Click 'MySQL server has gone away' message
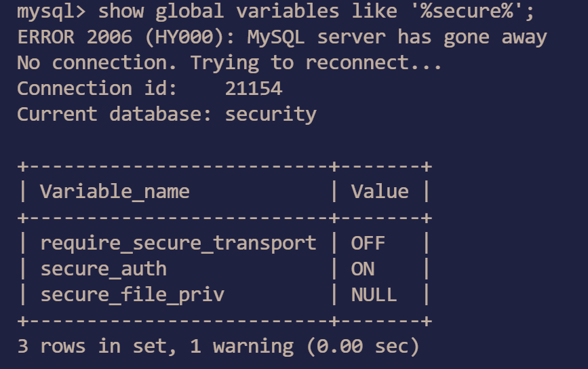Image resolution: width=588 pixels, height=369 pixels. click(397, 37)
